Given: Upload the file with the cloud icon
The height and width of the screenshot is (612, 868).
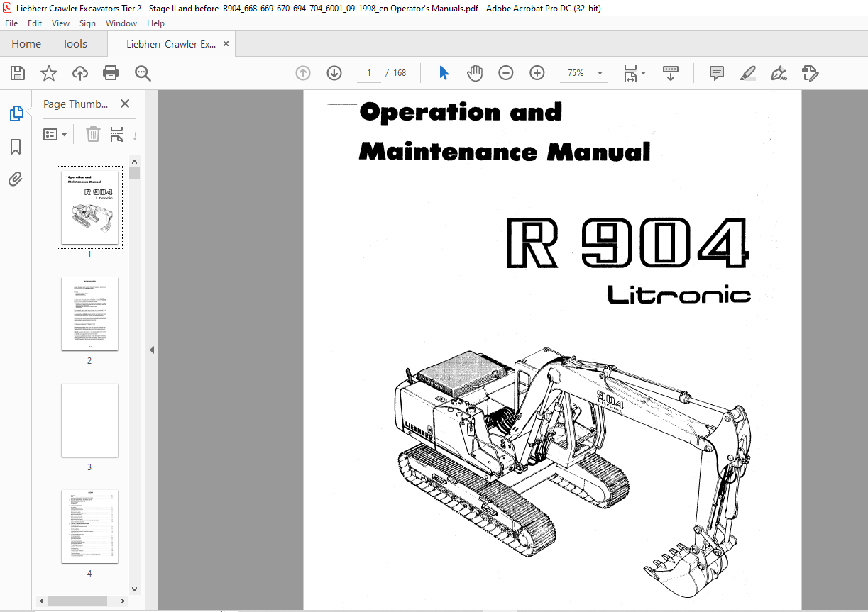Looking at the screenshot, I should coord(80,73).
